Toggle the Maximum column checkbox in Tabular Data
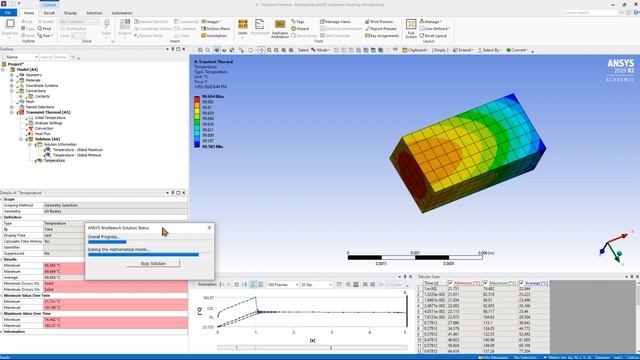The height and width of the screenshot is (360, 640). (x=486, y=282)
